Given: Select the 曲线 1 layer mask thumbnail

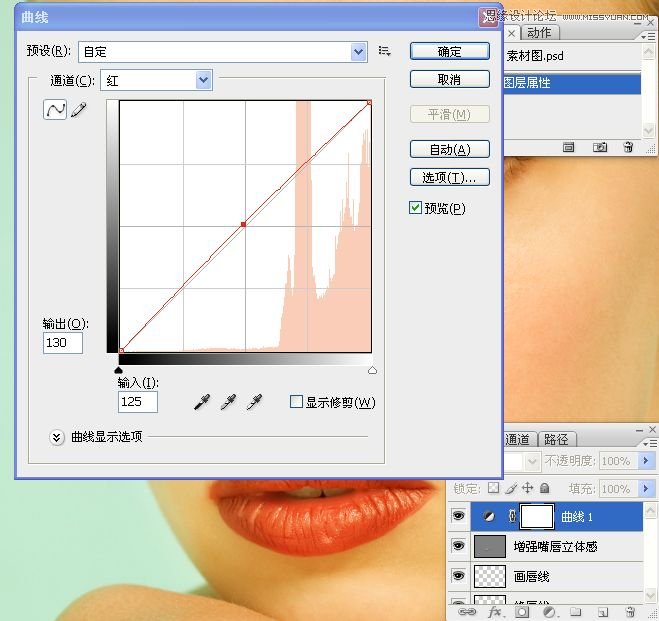Looking at the screenshot, I should tap(538, 516).
